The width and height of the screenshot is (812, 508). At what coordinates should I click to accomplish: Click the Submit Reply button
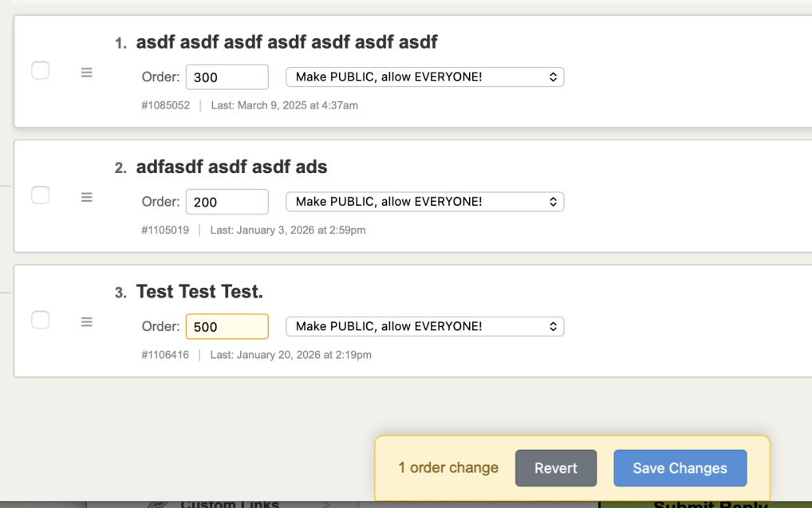click(x=710, y=504)
